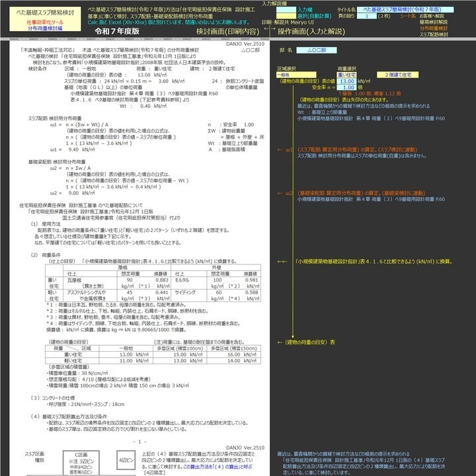Open the 荷重選択 dropdown showing 重い住宅
Image resolution: width=476 pixels, height=476 pixels.
[x=346, y=75]
